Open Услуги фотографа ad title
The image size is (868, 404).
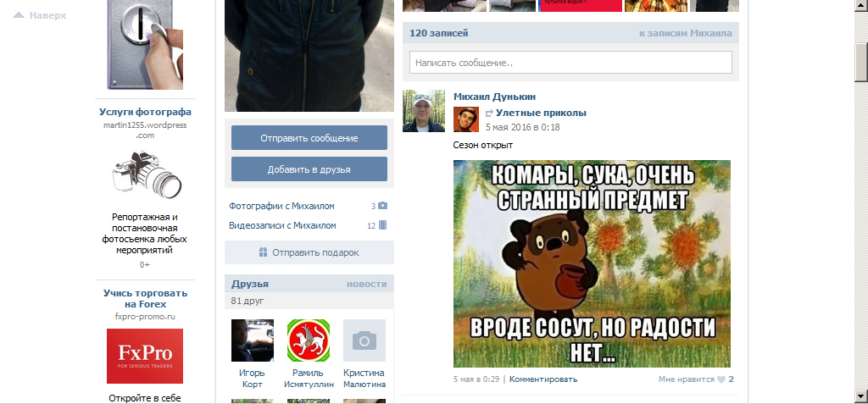point(145,112)
